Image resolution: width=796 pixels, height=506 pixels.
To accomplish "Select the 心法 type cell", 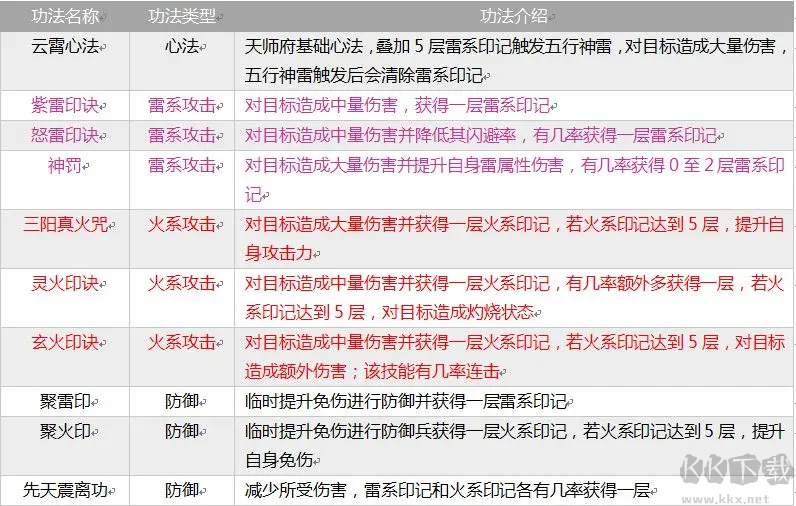I will pyautogui.click(x=182, y=61).
